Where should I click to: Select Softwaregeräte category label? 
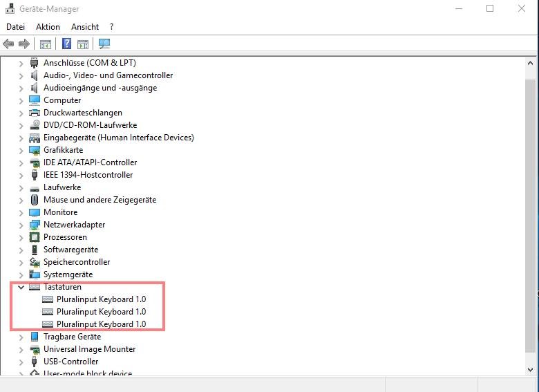click(x=70, y=250)
